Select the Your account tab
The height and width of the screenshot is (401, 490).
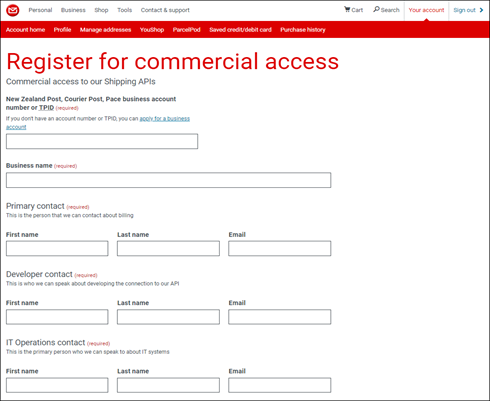point(426,10)
